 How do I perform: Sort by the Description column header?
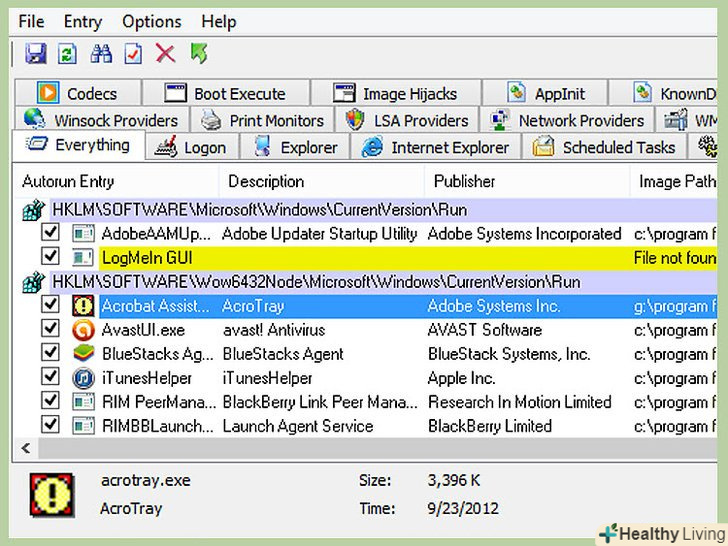coord(321,181)
